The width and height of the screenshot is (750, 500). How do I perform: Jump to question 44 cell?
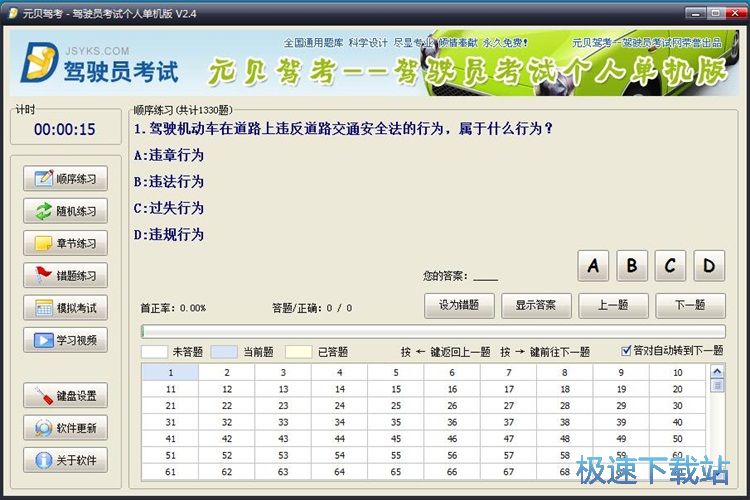tap(340, 439)
